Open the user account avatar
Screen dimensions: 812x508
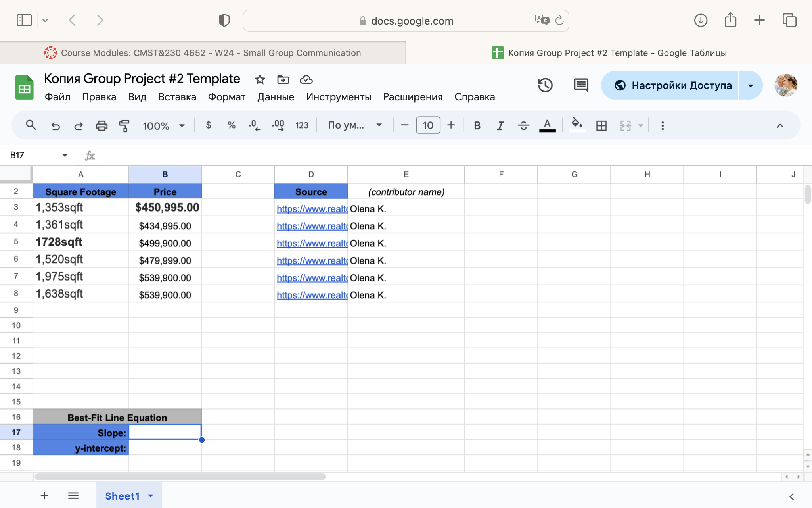(x=786, y=85)
